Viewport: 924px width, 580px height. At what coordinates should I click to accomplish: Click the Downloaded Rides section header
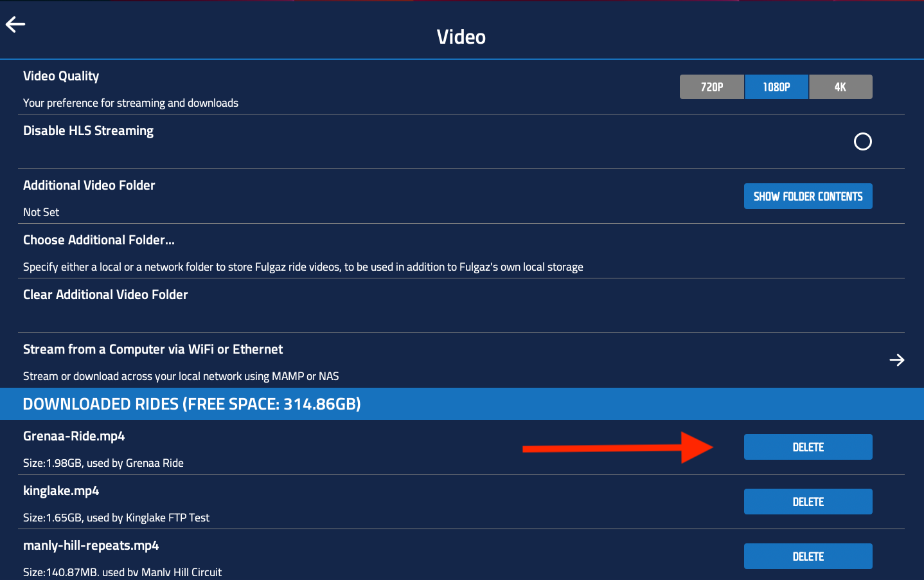[191, 404]
